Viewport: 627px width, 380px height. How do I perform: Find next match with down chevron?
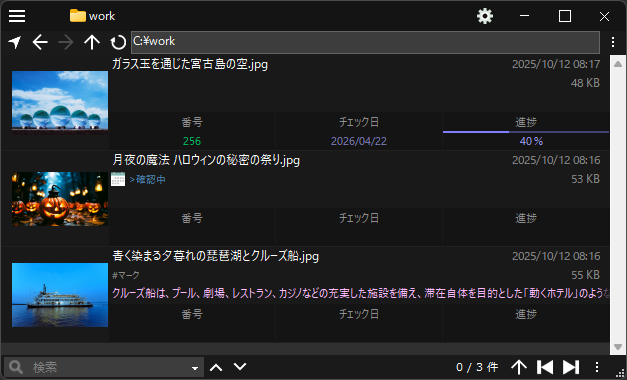pyautogui.click(x=240, y=367)
